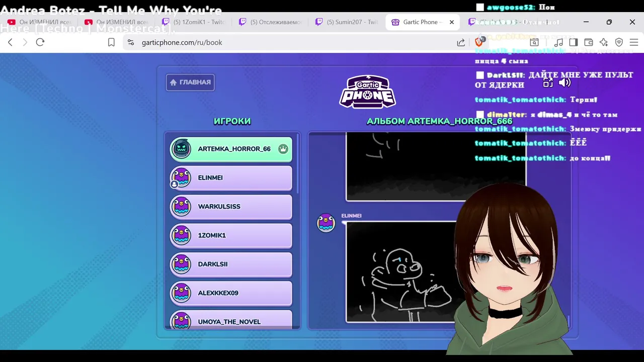Open WARKULSISS's album from players list
This screenshot has width=644, height=362.
point(231,207)
